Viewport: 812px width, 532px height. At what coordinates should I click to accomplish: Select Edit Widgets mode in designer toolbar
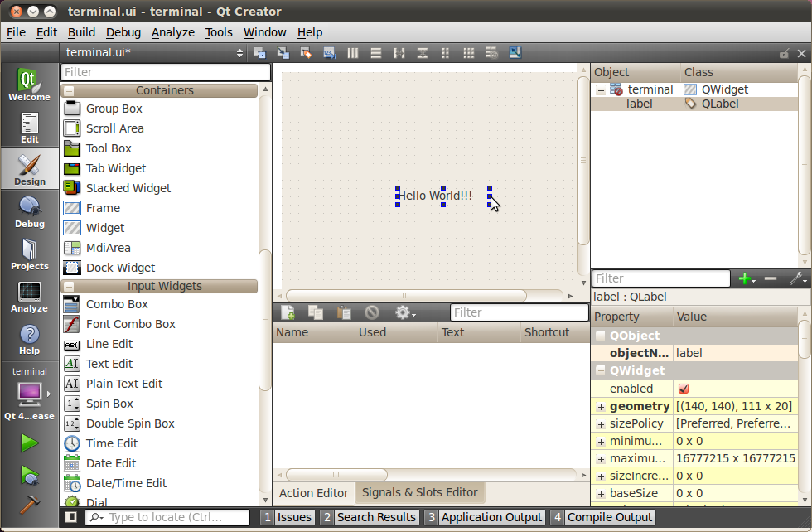(259, 53)
